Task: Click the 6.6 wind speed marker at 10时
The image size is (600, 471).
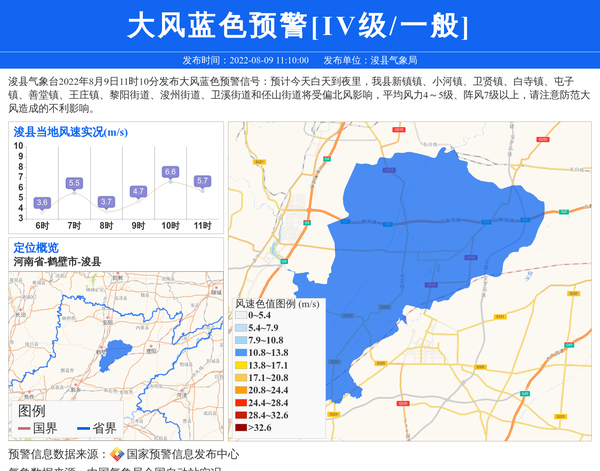Action: pyautogui.click(x=170, y=172)
